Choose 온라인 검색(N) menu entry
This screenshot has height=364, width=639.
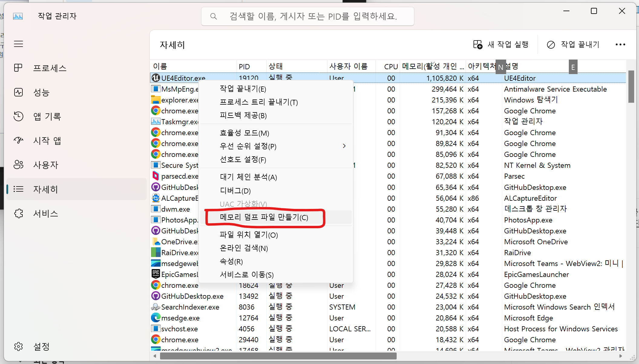click(276, 248)
